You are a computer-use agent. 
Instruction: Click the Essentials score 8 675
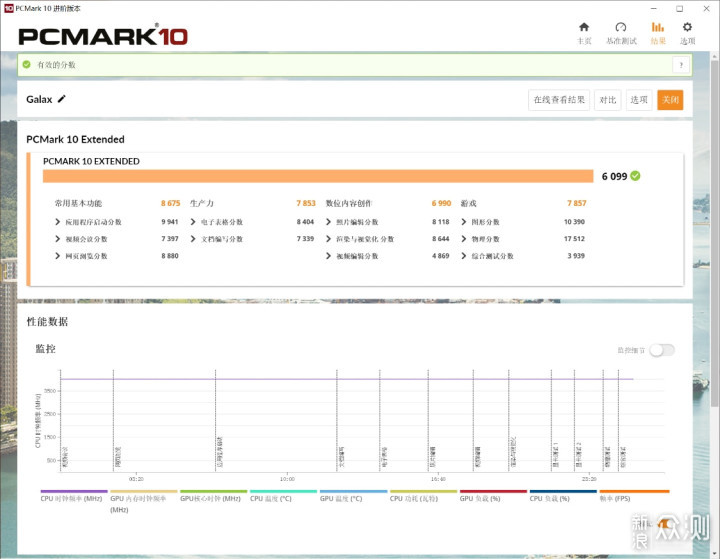(x=170, y=203)
